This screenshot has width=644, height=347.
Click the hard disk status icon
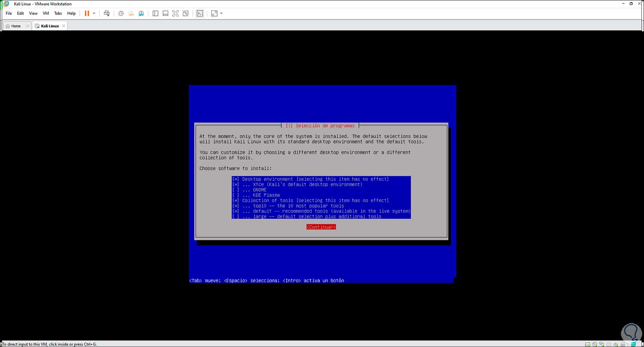pyautogui.click(x=588, y=344)
